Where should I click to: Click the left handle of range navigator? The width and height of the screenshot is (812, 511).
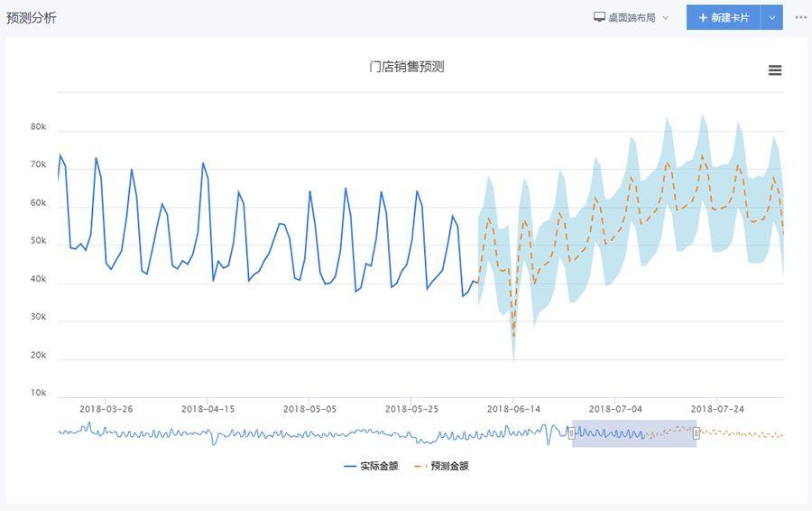click(572, 433)
